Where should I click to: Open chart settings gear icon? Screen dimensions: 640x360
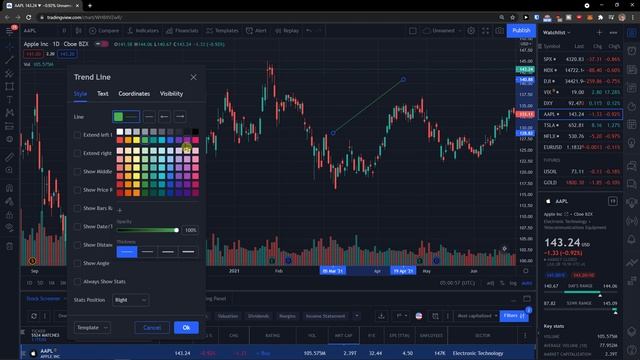(471, 31)
